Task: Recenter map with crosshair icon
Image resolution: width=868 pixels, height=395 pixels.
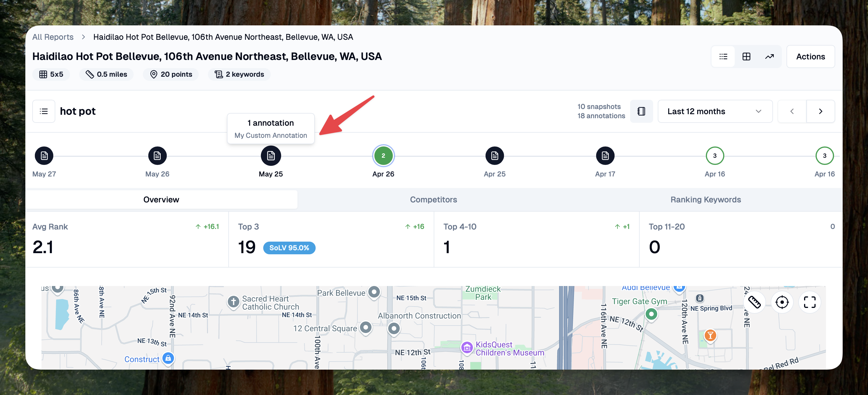Action: (x=782, y=302)
